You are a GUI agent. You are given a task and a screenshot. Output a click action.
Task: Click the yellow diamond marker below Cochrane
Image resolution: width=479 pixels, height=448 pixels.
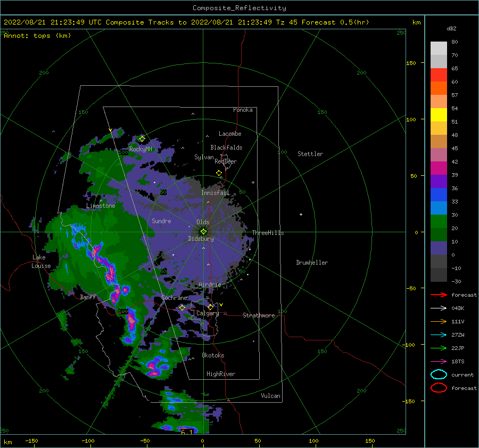tap(182, 307)
